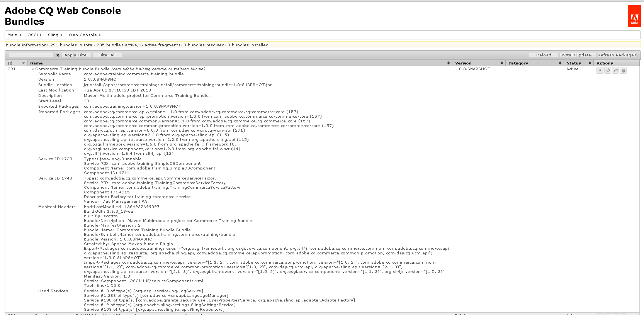This screenshot has width=644, height=315.
Task: Click the Service ID 1740 label
Action: (55, 178)
